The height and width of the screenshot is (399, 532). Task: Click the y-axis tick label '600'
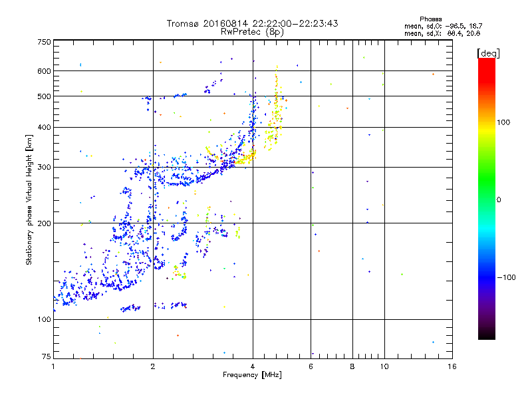tap(44, 71)
